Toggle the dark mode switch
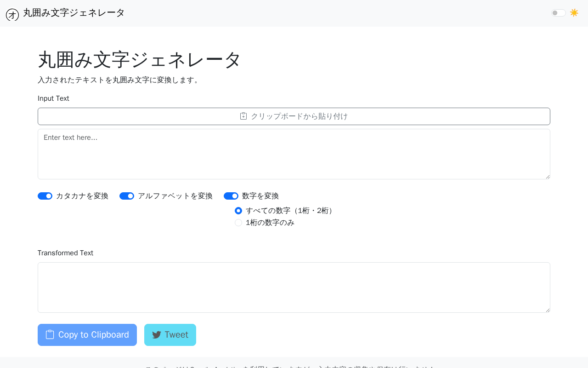 click(x=559, y=13)
